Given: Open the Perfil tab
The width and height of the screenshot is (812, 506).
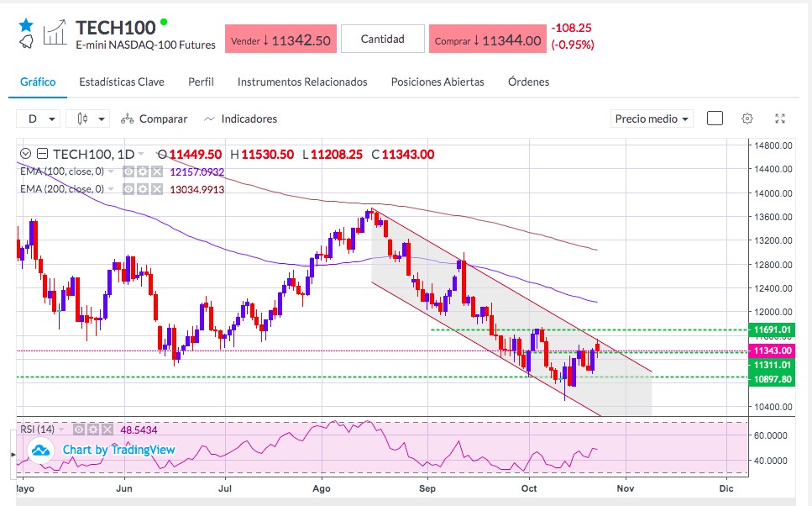Looking at the screenshot, I should point(201,82).
